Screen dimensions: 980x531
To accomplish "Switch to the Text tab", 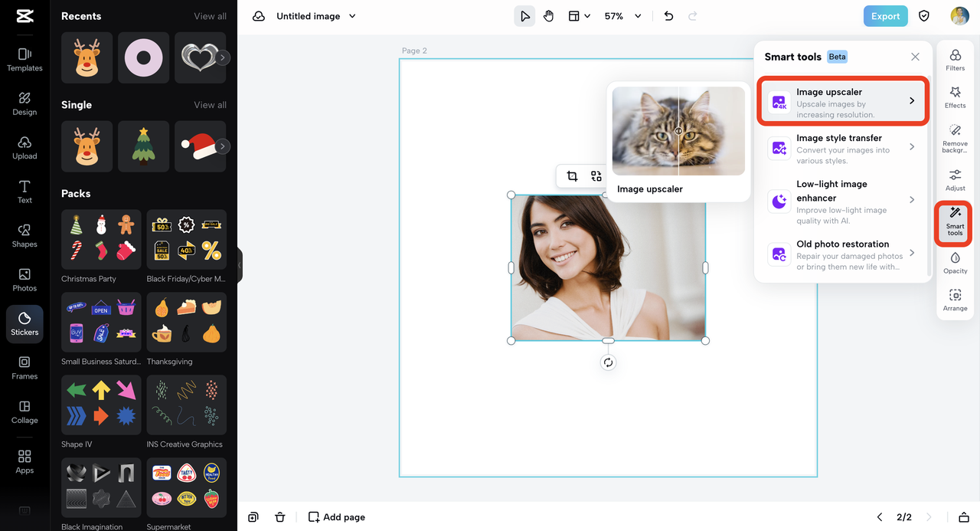I will point(24,192).
